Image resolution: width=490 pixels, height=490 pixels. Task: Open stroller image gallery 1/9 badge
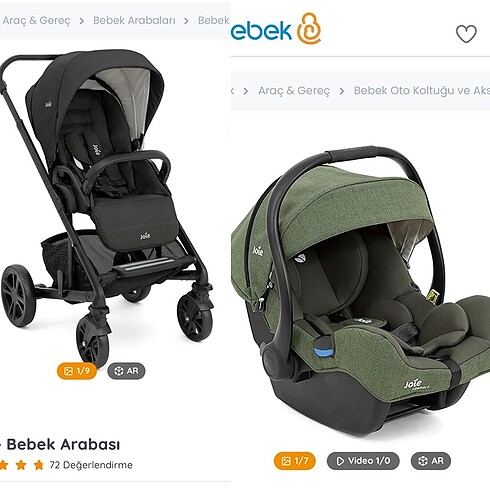pyautogui.click(x=77, y=371)
